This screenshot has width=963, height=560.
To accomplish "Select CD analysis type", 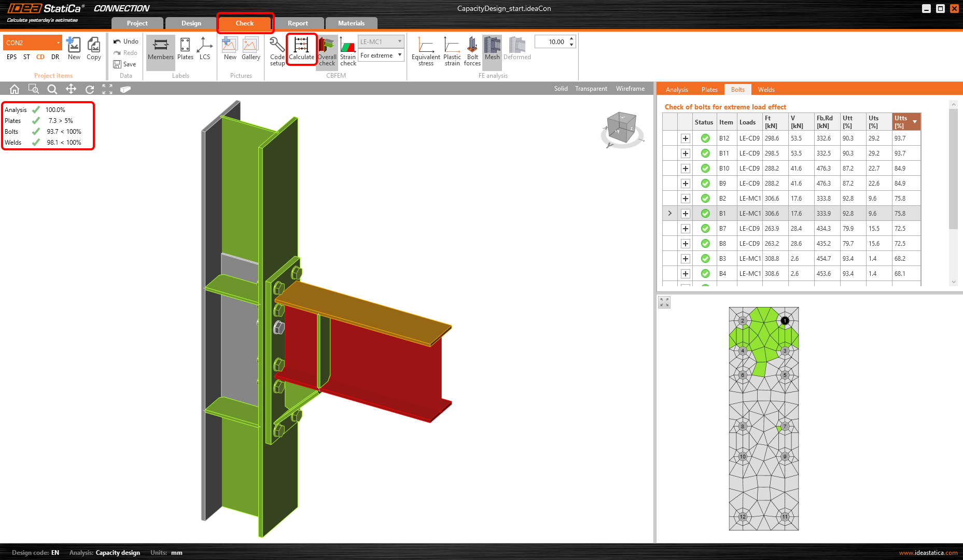I will 40,57.
